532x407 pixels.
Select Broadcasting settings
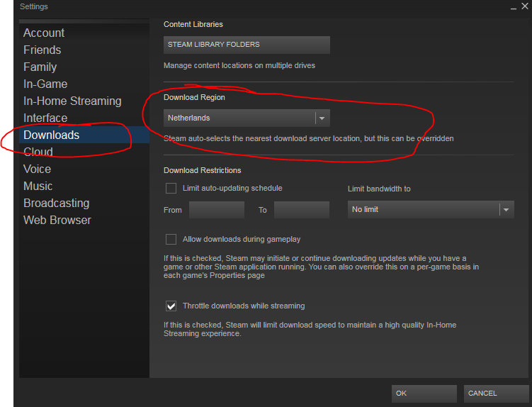[x=84, y=203]
